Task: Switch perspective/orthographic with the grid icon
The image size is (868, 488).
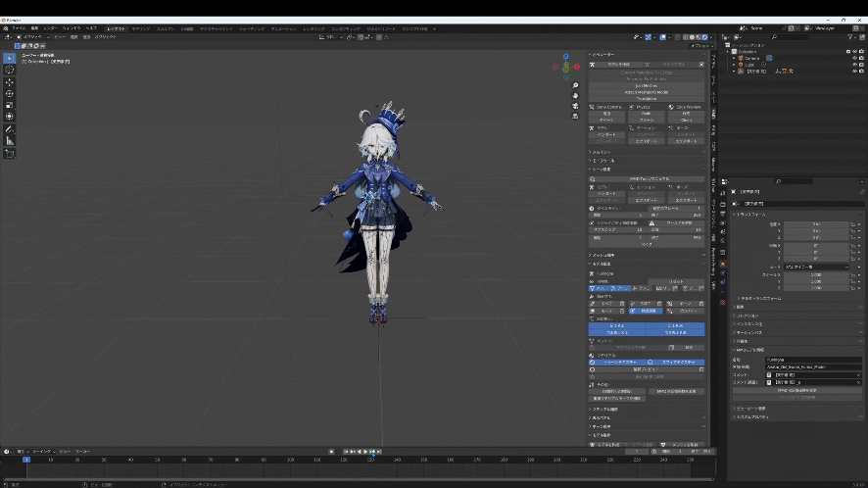Action: point(575,116)
